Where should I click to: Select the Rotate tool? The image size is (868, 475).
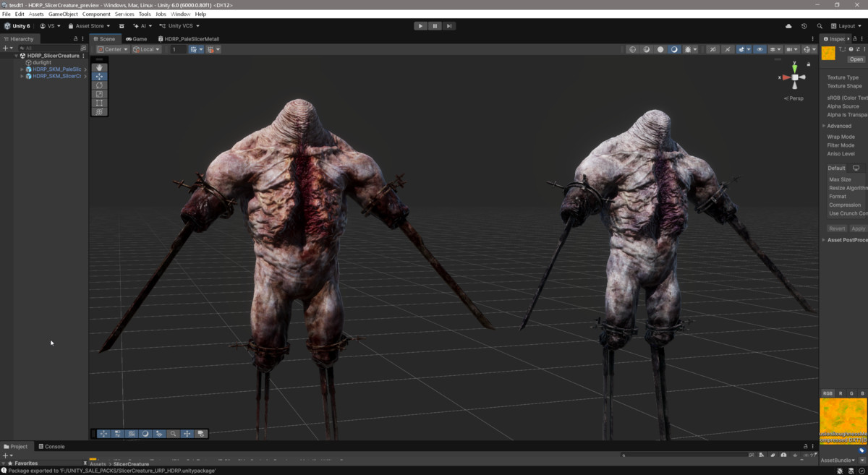pos(100,85)
